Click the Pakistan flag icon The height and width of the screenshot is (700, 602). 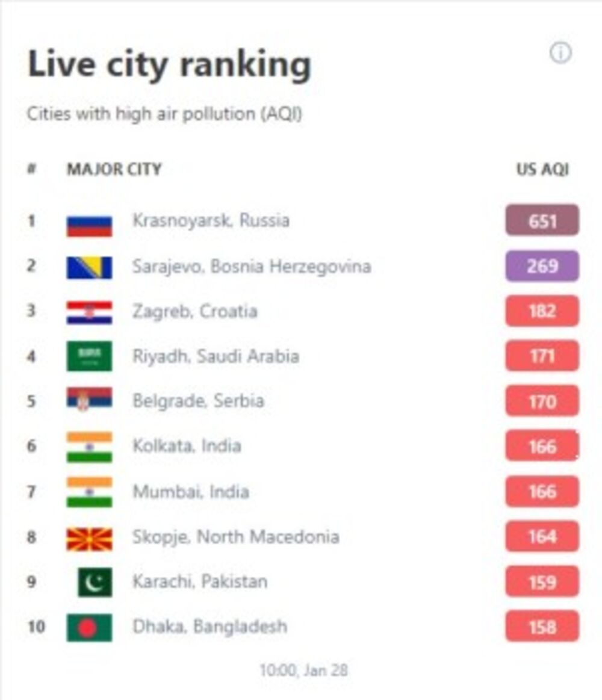point(95,583)
